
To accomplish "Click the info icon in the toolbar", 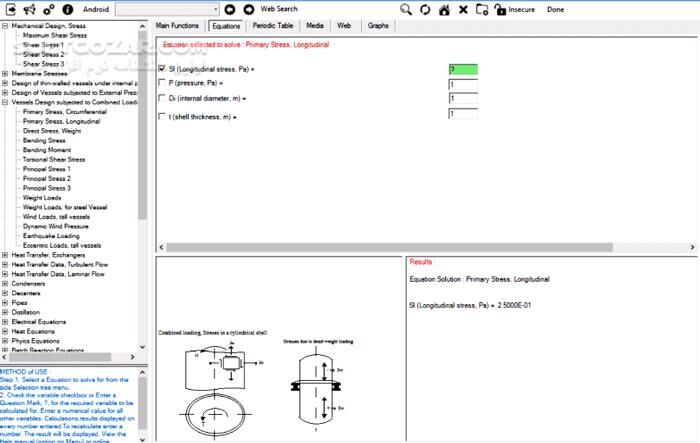I will pyautogui.click(x=67, y=9).
